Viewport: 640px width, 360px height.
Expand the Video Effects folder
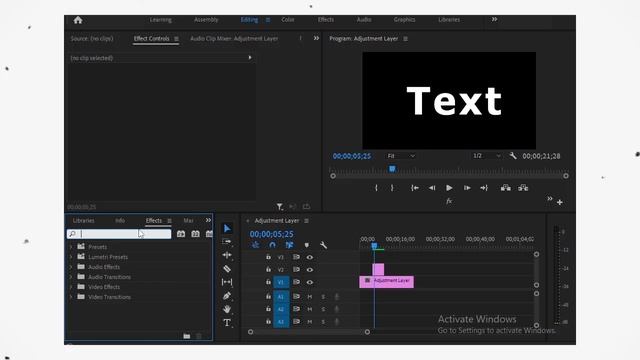tap(71, 287)
